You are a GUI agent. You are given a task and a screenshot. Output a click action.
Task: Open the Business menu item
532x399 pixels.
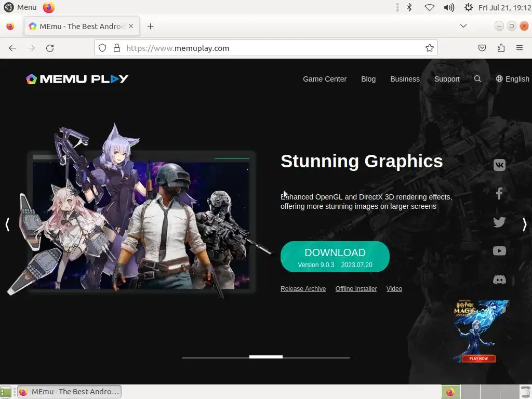[405, 79]
